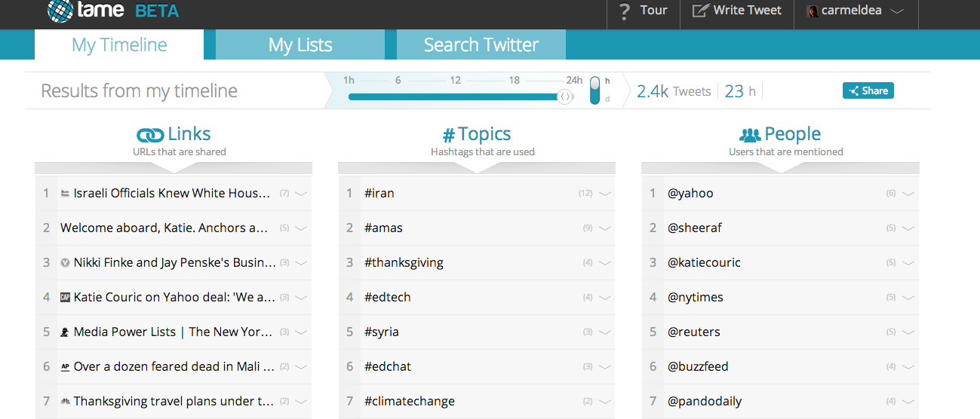Set timeline slider to 6 mark
Screen dimensions: 980x419
(x=398, y=81)
